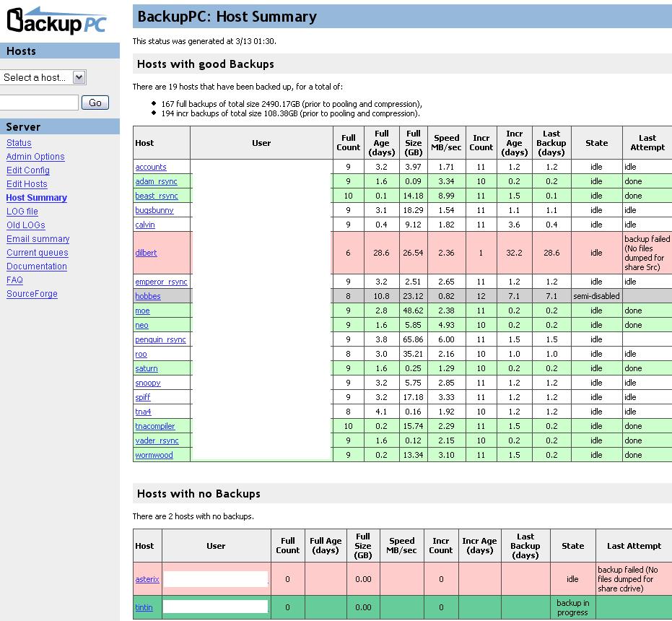Select the wormwood host link
The height and width of the screenshot is (621, 672).
154,455
